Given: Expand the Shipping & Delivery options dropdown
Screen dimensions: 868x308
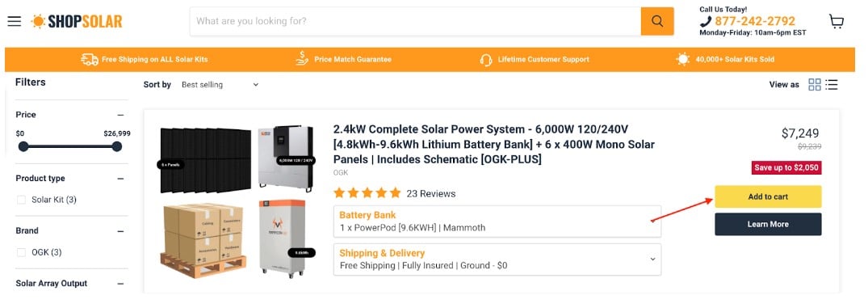Looking at the screenshot, I should (497, 259).
